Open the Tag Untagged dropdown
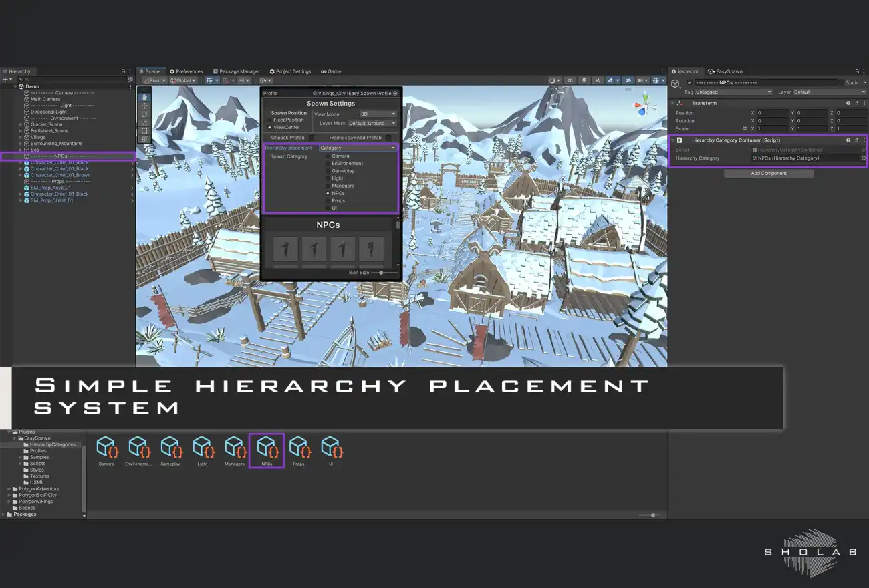Image resolution: width=869 pixels, height=588 pixels. 733,92
